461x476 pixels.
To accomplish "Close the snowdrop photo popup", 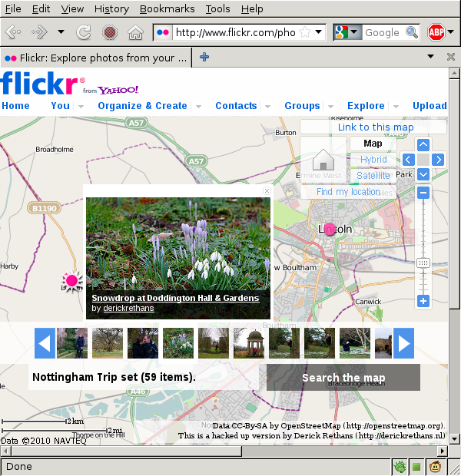I will tap(267, 190).
